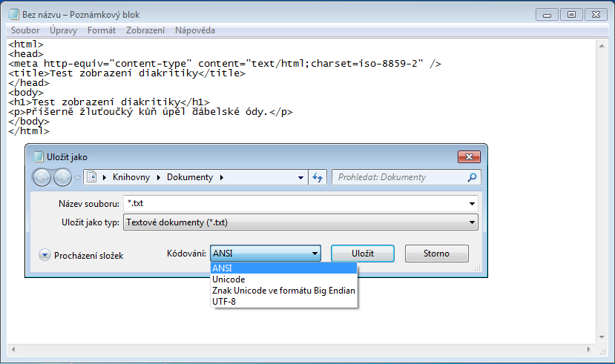The width and height of the screenshot is (615, 364).
Task: Click the Uložit button
Action: coord(363,254)
